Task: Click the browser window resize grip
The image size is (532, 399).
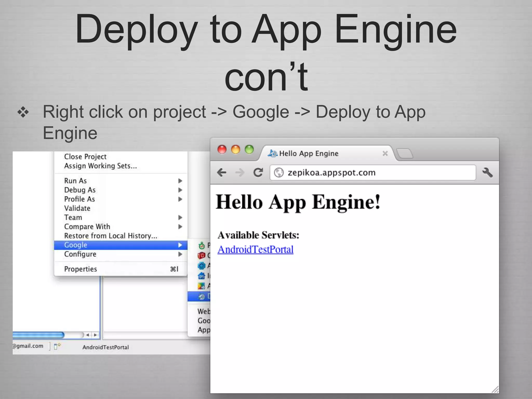Action: (x=495, y=389)
